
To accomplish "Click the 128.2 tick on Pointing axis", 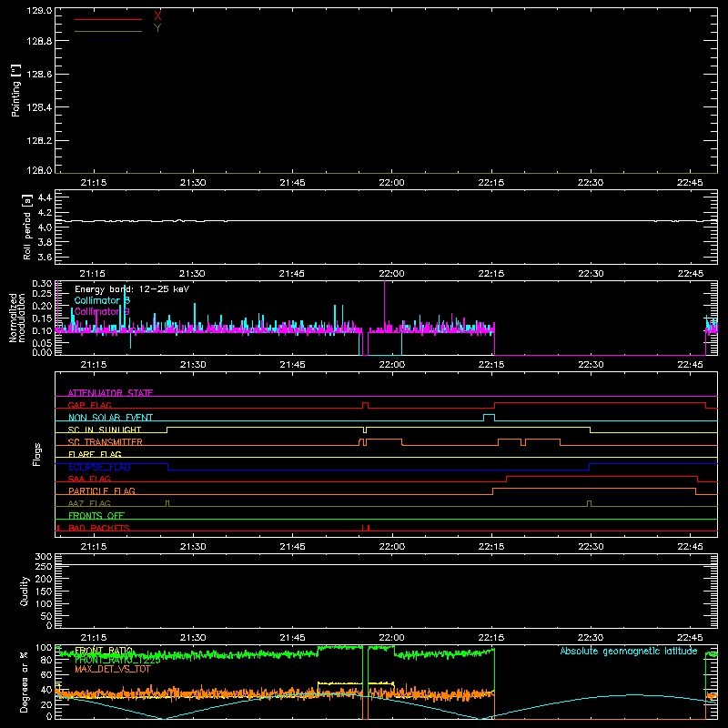I will tap(39, 140).
